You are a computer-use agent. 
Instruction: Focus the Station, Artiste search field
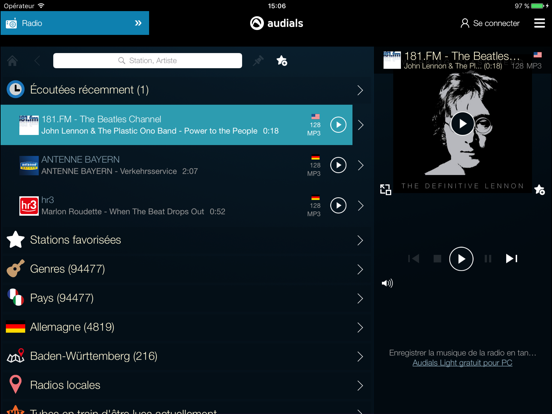click(148, 61)
